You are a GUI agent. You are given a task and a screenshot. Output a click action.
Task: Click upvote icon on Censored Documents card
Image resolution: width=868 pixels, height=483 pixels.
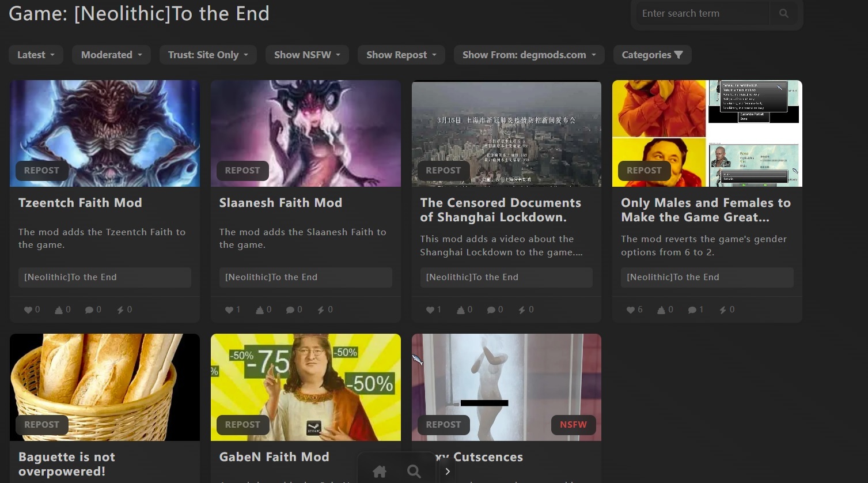461,310
